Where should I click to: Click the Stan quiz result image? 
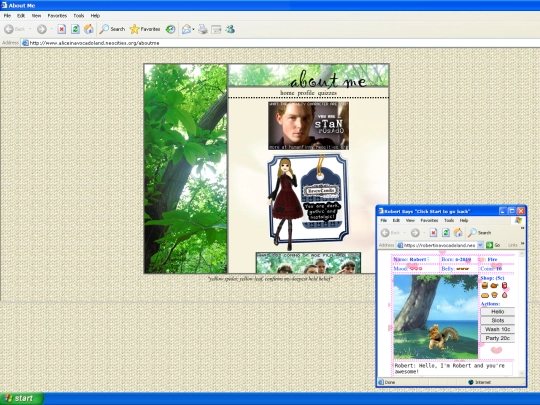tap(308, 126)
